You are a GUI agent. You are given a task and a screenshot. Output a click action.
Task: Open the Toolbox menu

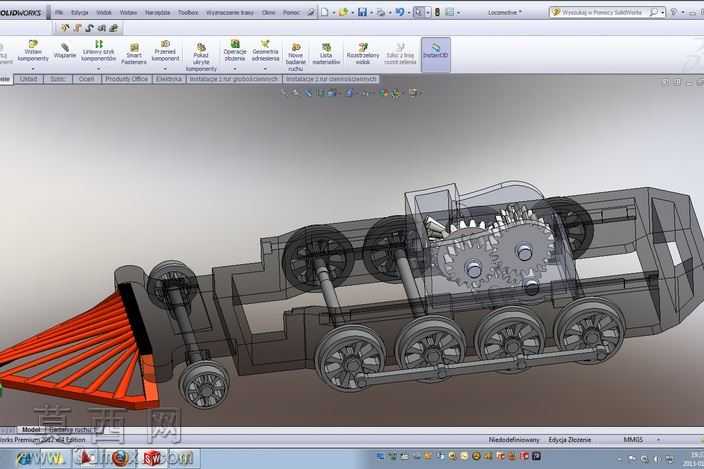tap(188, 13)
